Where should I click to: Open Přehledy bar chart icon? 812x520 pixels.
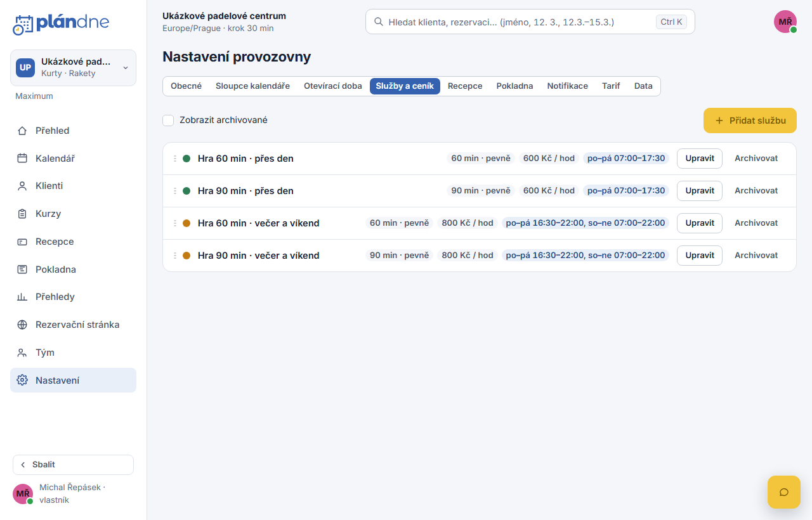click(22, 297)
